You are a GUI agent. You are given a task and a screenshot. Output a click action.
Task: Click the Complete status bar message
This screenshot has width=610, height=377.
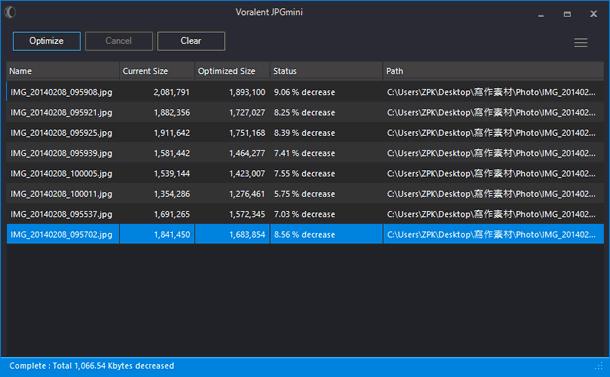92,366
